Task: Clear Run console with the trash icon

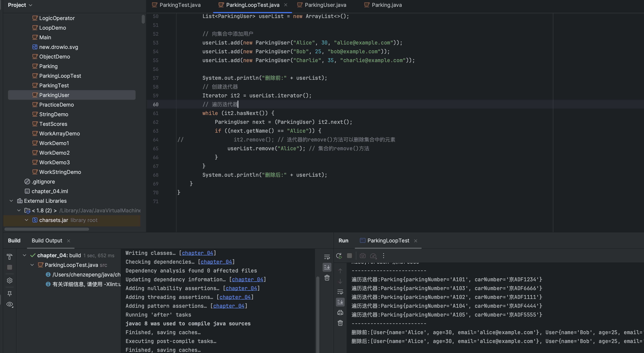Action: coord(340,323)
